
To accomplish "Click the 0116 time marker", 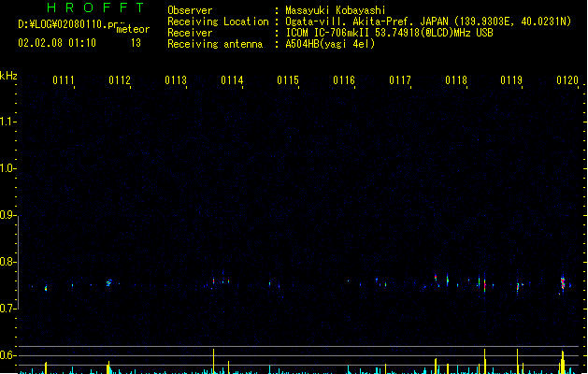I will pos(344,80).
